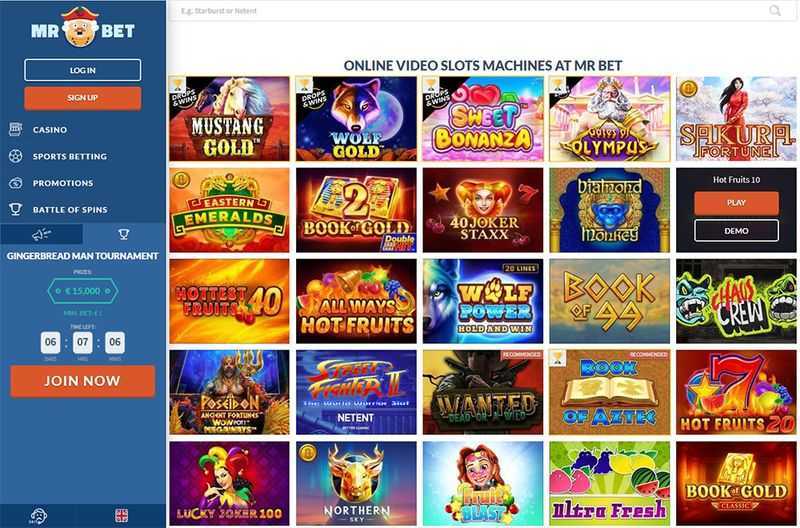Select the Street Fighter II slot
Viewport: 800px width, 528px height.
pyautogui.click(x=356, y=392)
